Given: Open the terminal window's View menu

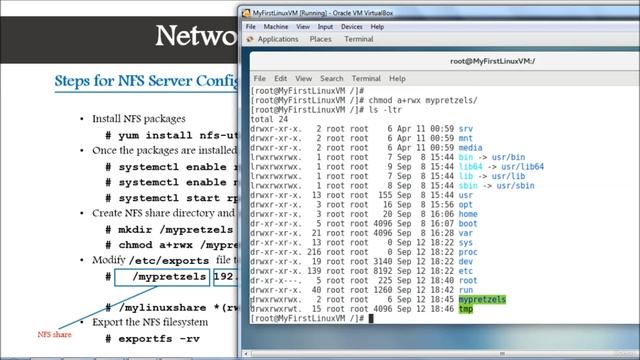Looking at the screenshot, I should [x=303, y=78].
